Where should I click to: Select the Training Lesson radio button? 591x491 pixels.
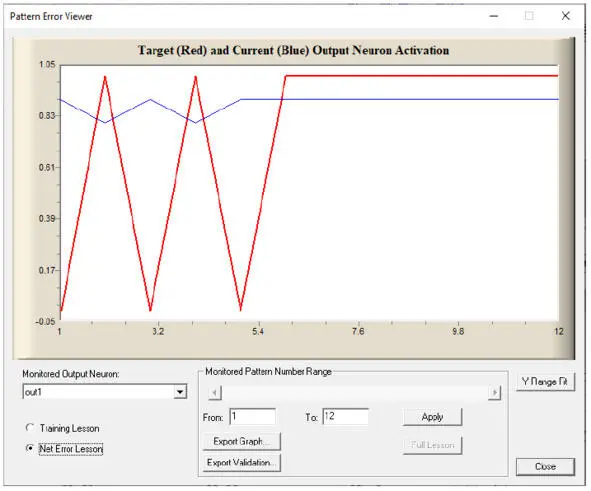pos(30,428)
